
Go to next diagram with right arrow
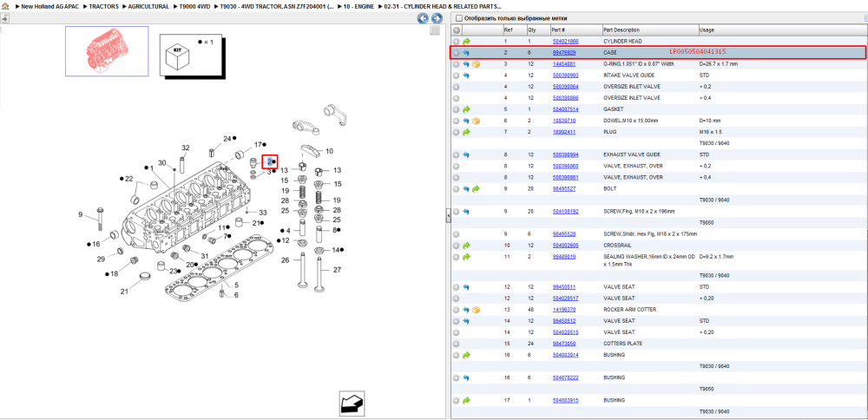(437, 18)
